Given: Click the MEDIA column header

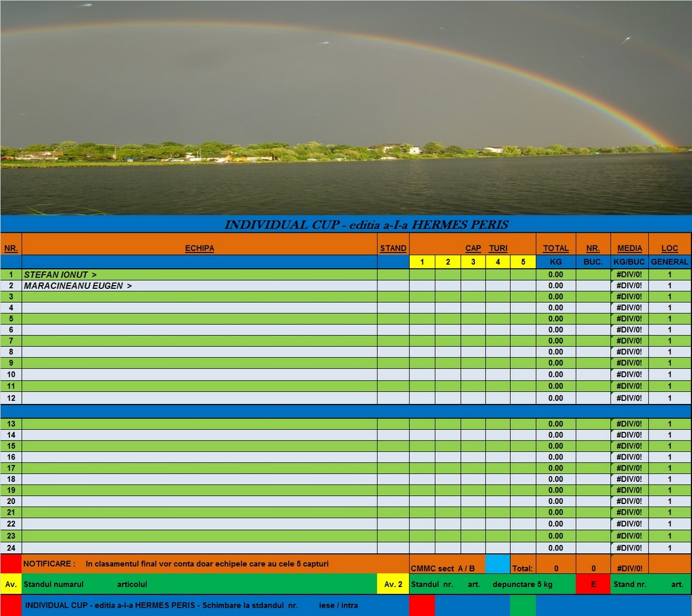Looking at the screenshot, I should click(x=629, y=248).
